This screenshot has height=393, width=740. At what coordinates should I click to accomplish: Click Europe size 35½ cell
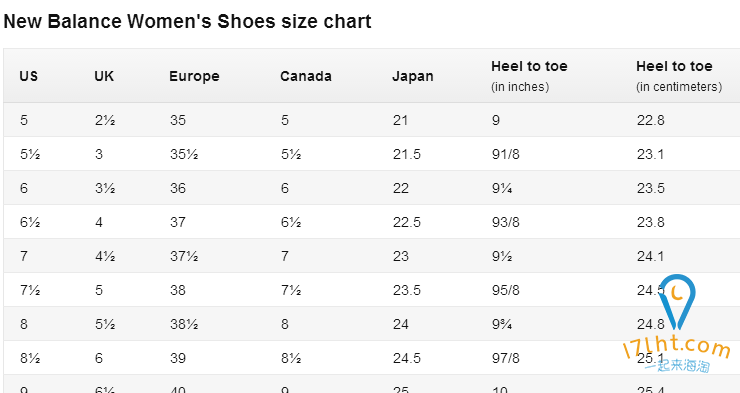[184, 154]
